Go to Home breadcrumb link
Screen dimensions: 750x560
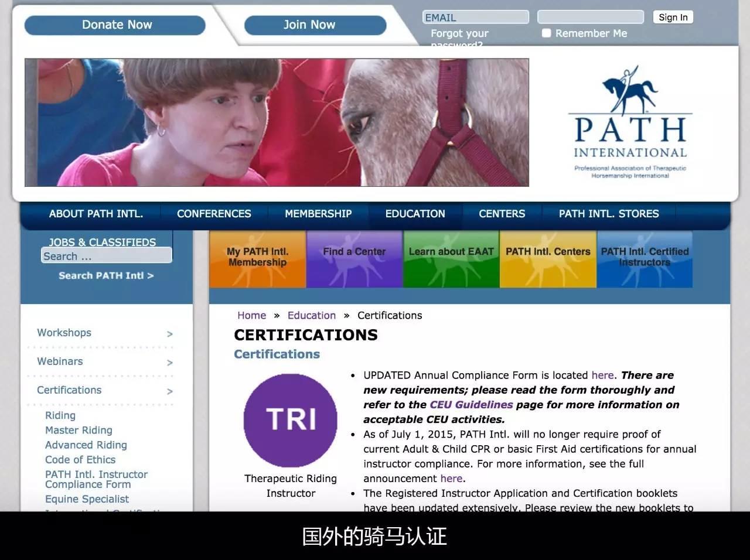(x=251, y=315)
